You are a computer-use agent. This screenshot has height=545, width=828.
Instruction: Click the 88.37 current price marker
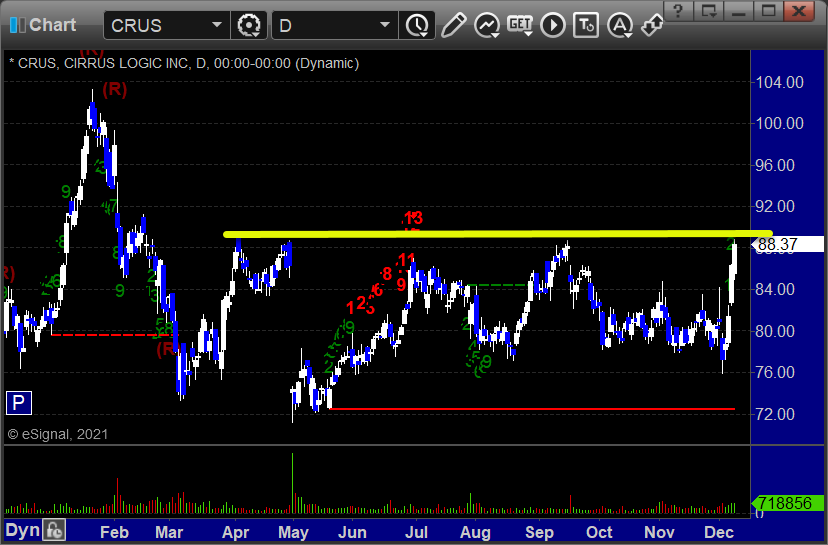point(789,245)
